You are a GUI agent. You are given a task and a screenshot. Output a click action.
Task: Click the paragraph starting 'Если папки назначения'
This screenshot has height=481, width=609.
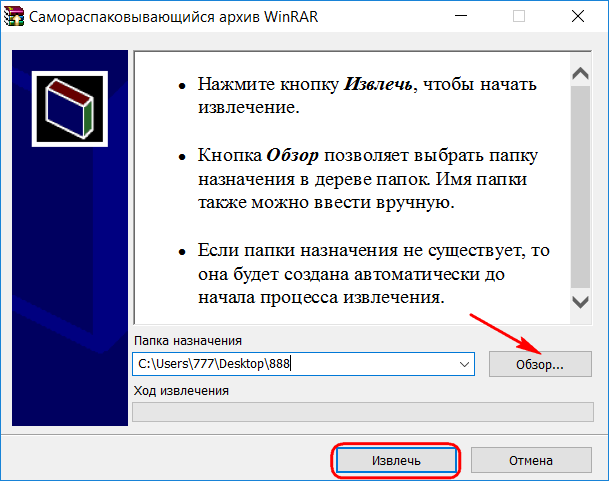coord(374,274)
